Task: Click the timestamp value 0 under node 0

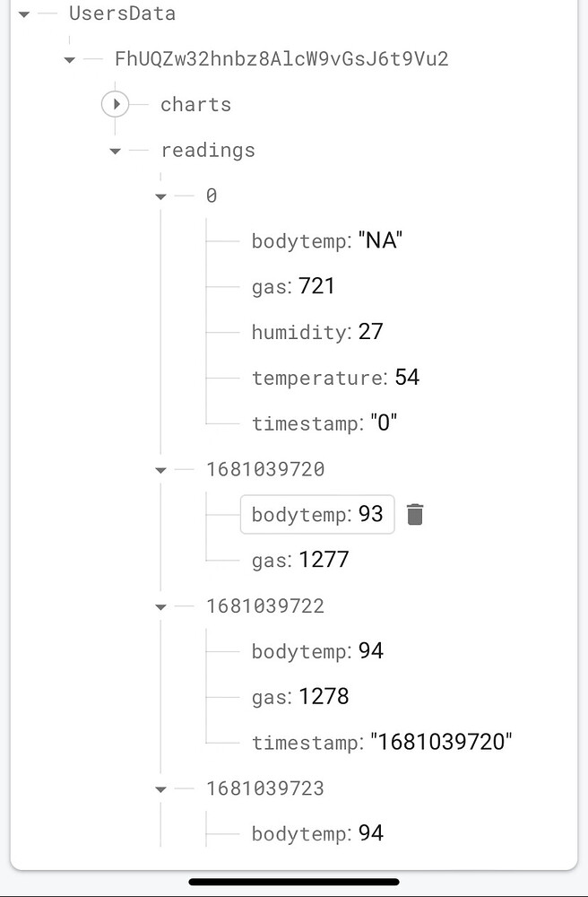Action: pos(384,422)
